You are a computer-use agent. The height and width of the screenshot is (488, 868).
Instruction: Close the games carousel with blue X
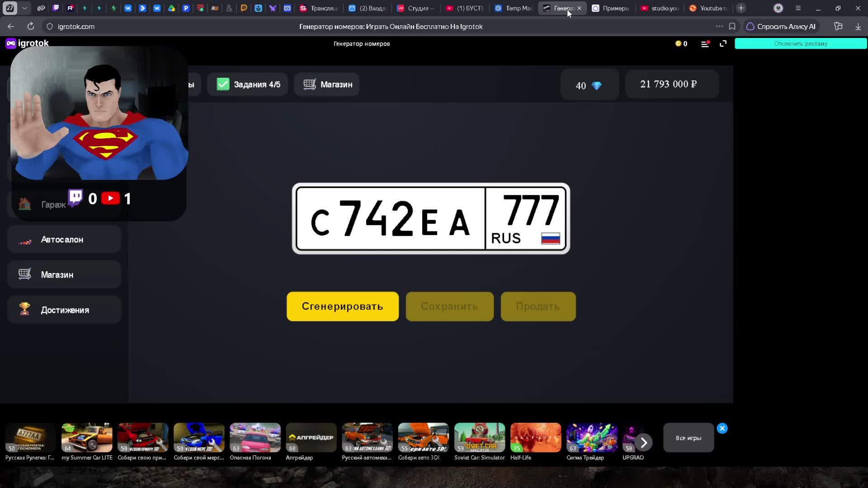[x=722, y=428]
